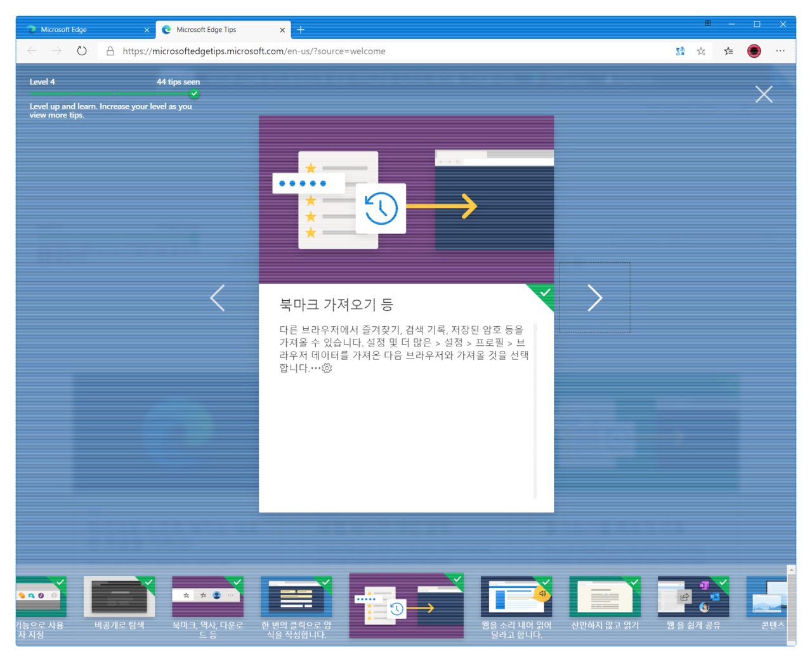Screen dimensions: 812x662
Task: Click the address bar URL
Action: click(254, 51)
